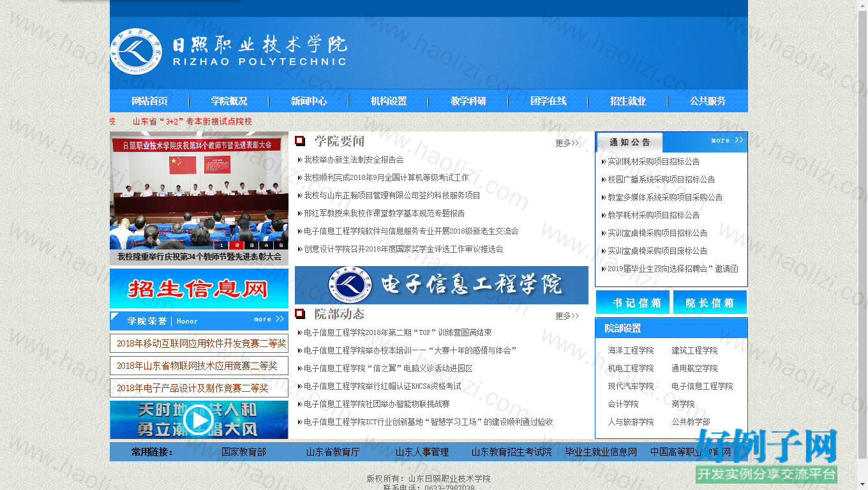Open news 社团举办智能物联挑战赛
This screenshot has height=490, width=868.
(377, 404)
